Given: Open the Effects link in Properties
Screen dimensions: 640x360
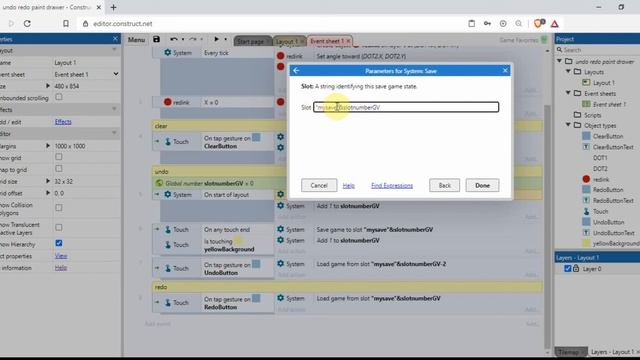Looking at the screenshot, I should tap(63, 122).
